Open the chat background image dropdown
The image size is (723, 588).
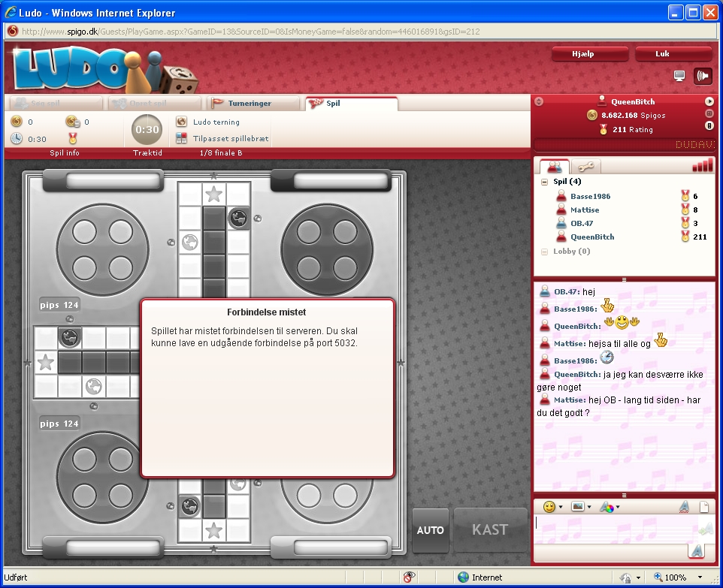click(x=581, y=507)
